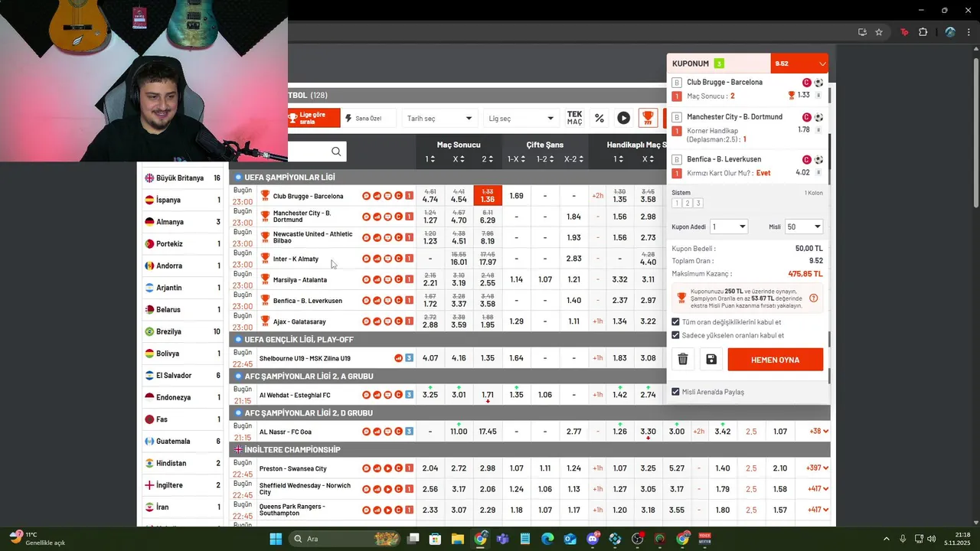Open Microsoft Edge from the taskbar
The height and width of the screenshot is (551, 980).
point(547,539)
